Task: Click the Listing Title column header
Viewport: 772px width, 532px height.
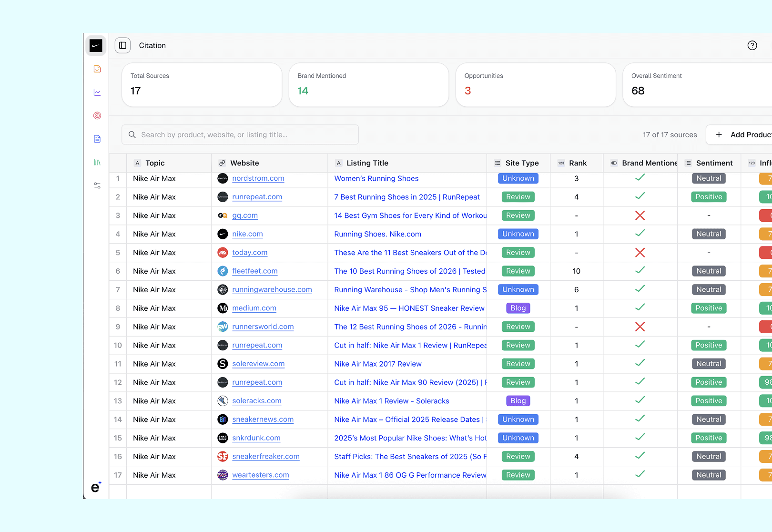Action: [x=407, y=163]
